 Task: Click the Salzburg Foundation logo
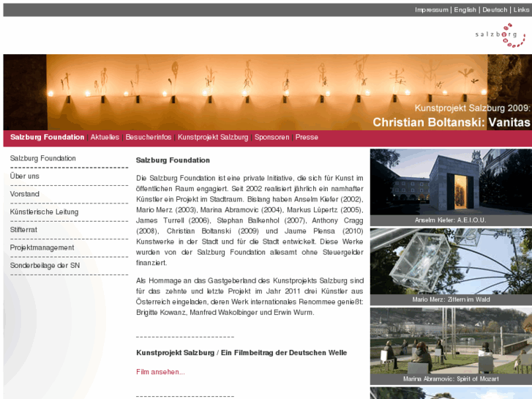click(x=500, y=35)
